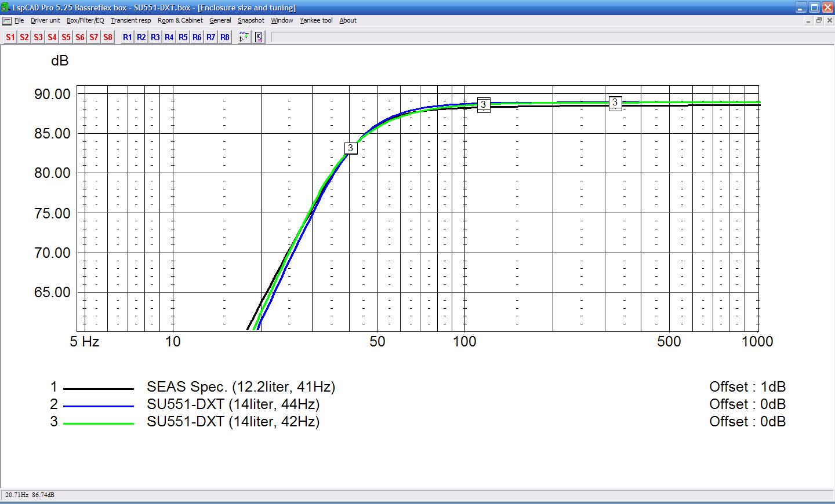Click green legend line for curve 3

[x=98, y=423]
